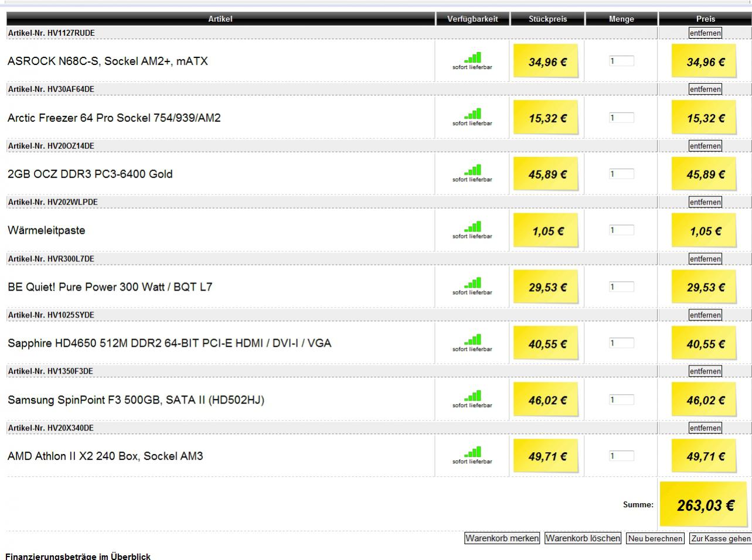Remove article HV20X340DE with entfernen

click(x=705, y=428)
